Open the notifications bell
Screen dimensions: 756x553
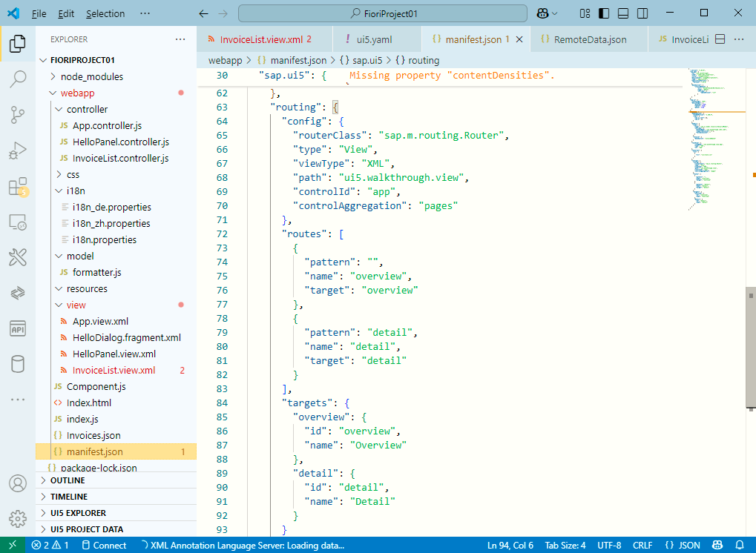[739, 545]
